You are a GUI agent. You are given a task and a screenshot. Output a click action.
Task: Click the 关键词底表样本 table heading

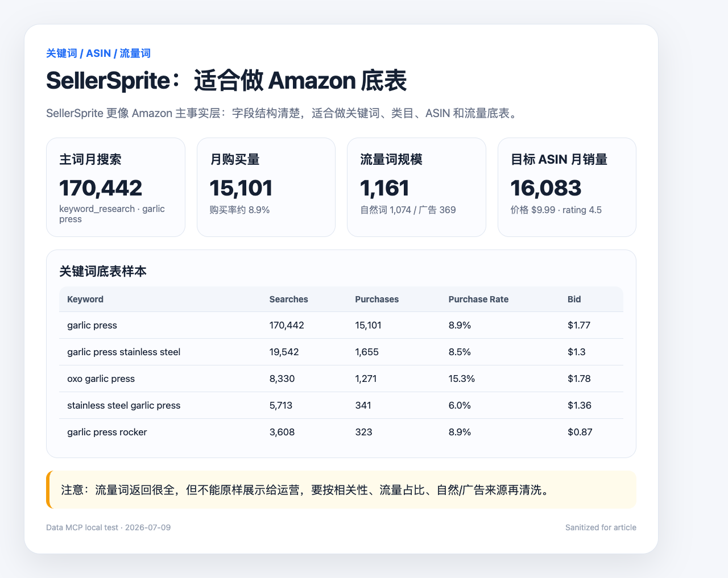point(103,272)
